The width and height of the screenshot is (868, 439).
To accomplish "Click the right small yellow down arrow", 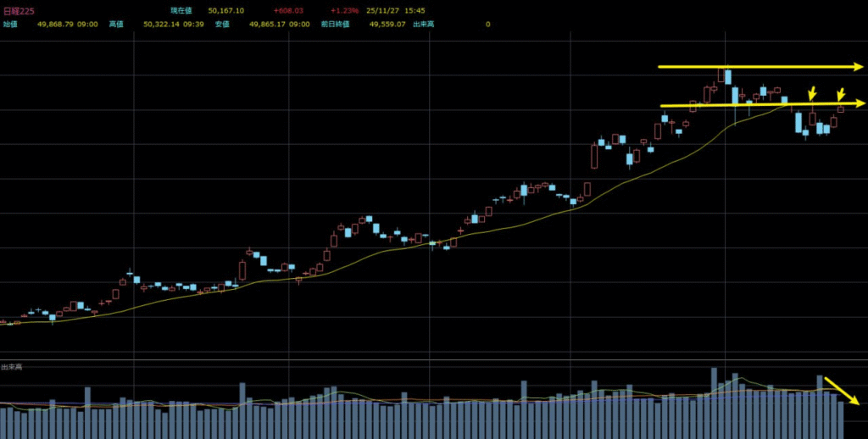I will (x=841, y=95).
